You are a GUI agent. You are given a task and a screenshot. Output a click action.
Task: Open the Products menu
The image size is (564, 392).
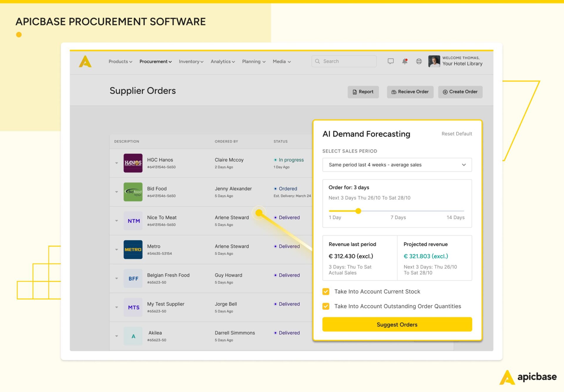[120, 61]
